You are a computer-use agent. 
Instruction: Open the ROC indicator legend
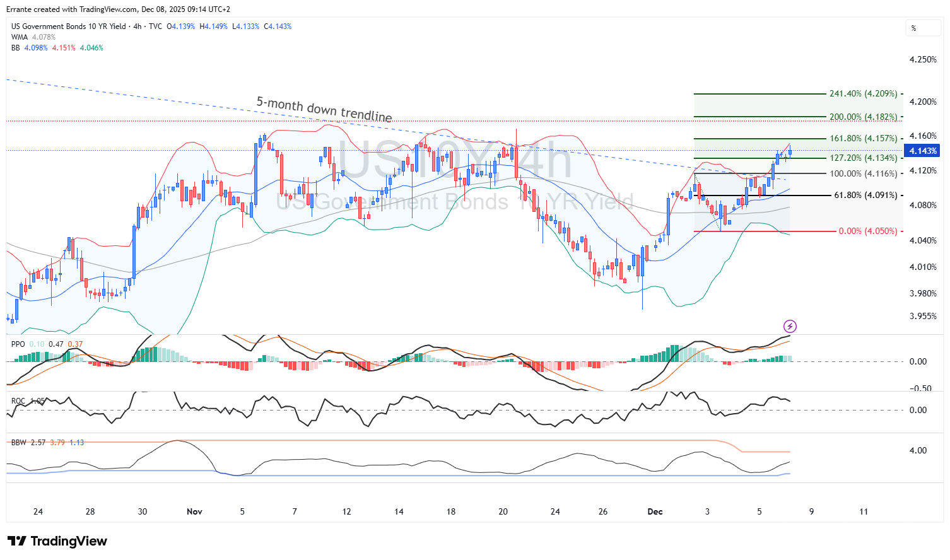tap(18, 401)
